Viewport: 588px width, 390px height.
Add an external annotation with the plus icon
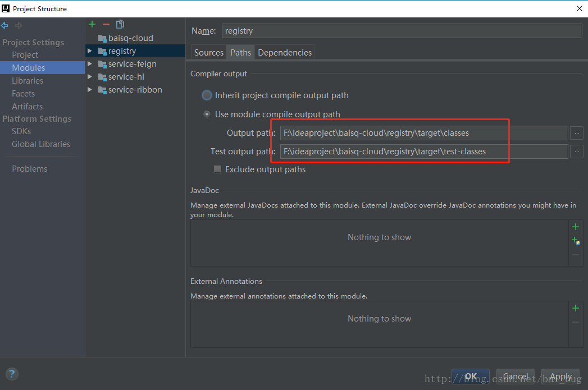[576, 308]
